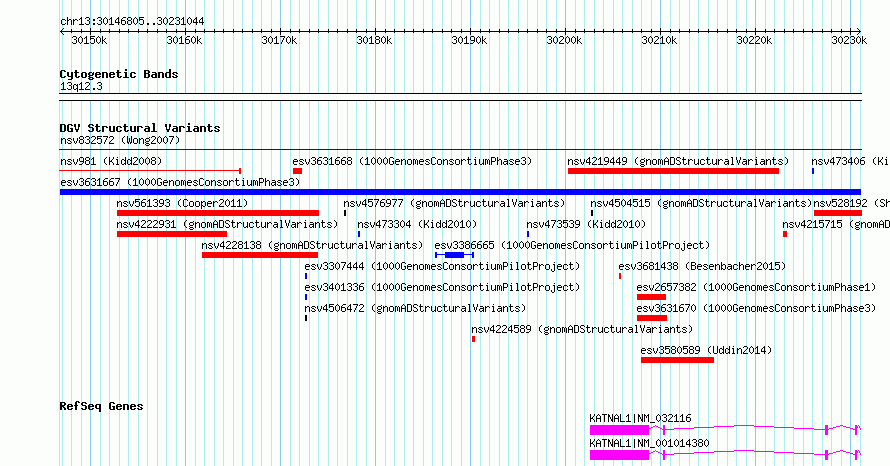Click esv3307444 PilotProject label

442,266
